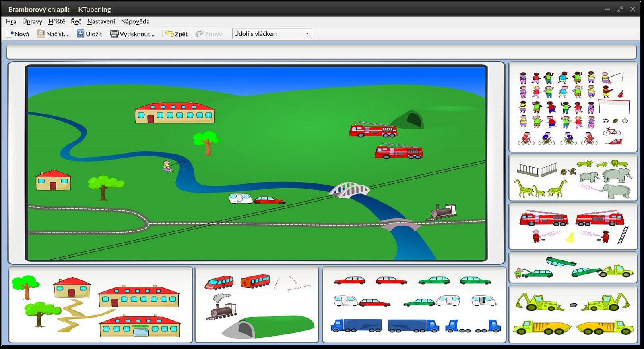
Task: Select the yellow flame in the firefighter palette
Action: click(x=570, y=237)
